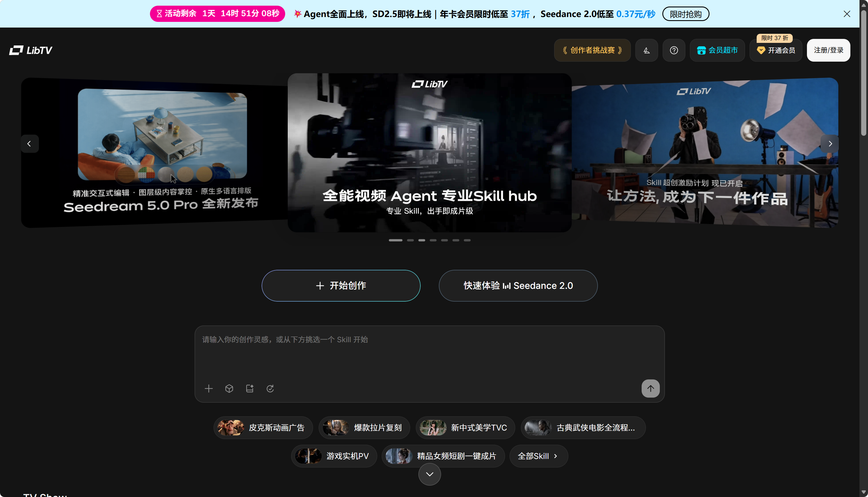This screenshot has height=497, width=868.
Task: Open the broom/clean icon button in header
Action: click(646, 50)
